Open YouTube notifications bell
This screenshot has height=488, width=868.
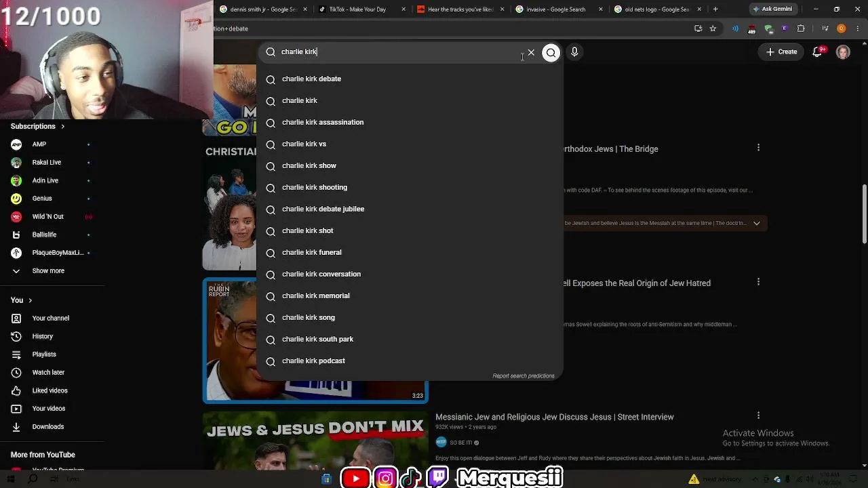pyautogui.click(x=818, y=52)
